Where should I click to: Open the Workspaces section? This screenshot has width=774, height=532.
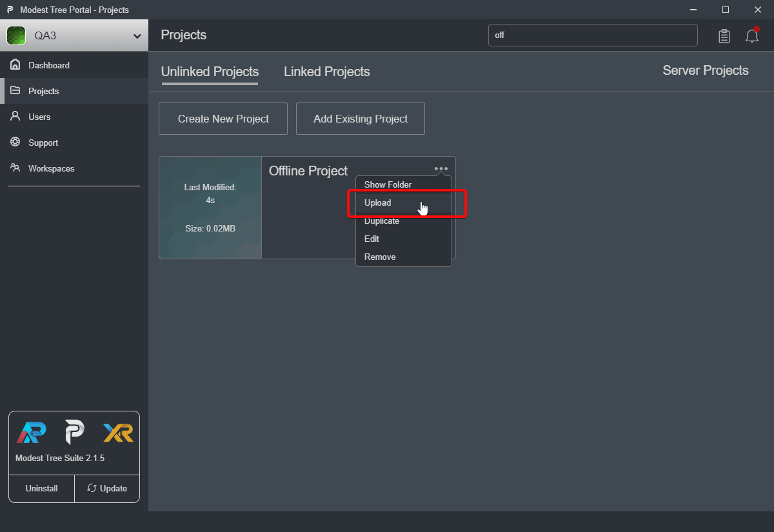point(74,168)
